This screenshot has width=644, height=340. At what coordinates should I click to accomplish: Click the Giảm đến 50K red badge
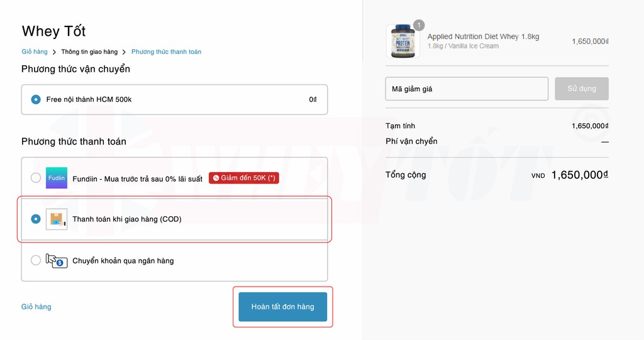244,178
